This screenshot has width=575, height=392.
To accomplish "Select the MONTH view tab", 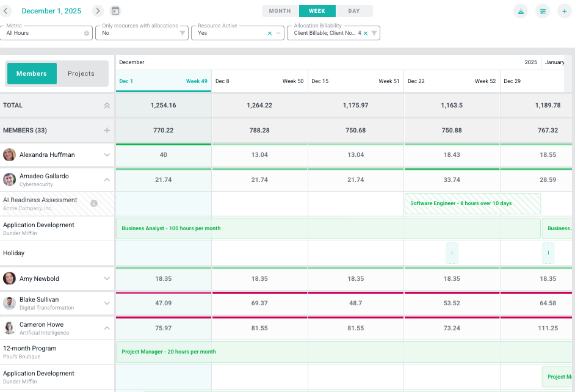I will (x=280, y=11).
